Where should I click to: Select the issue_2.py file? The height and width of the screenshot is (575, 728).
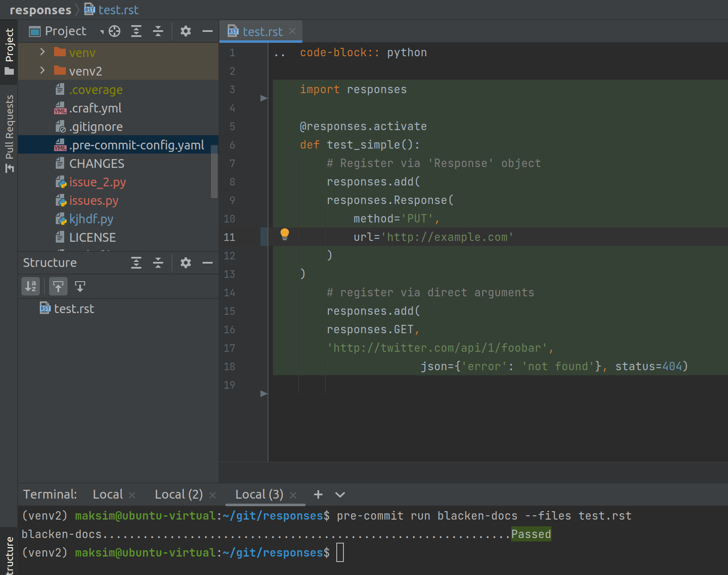[97, 182]
